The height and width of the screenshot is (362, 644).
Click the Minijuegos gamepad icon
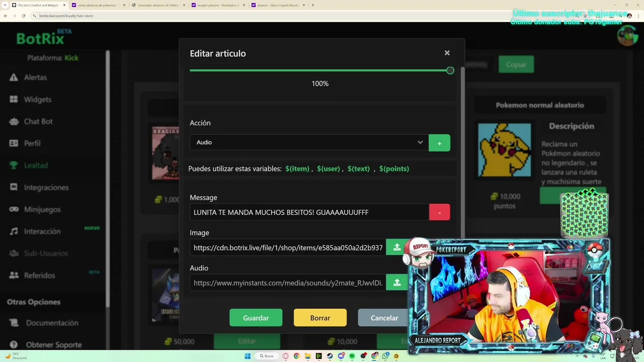tap(14, 209)
